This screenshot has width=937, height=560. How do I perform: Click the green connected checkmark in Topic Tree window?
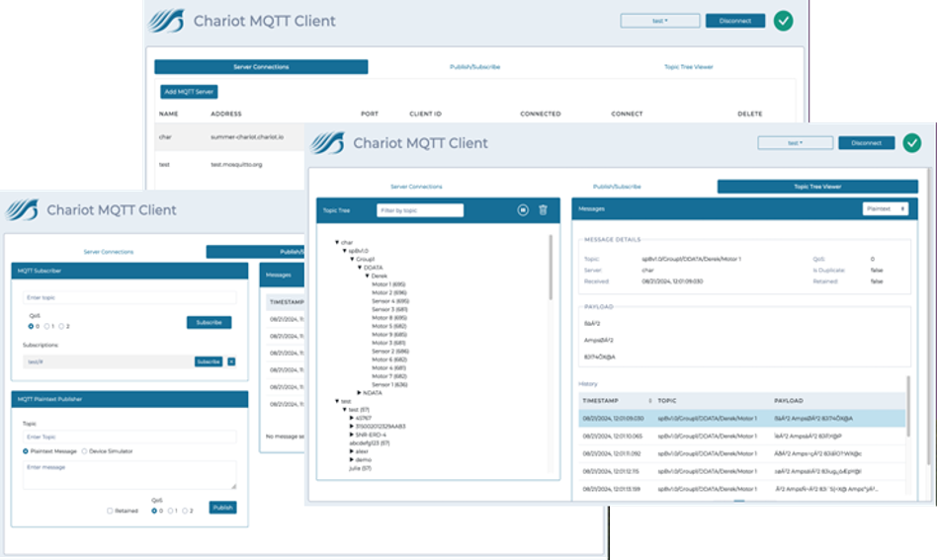[911, 142]
